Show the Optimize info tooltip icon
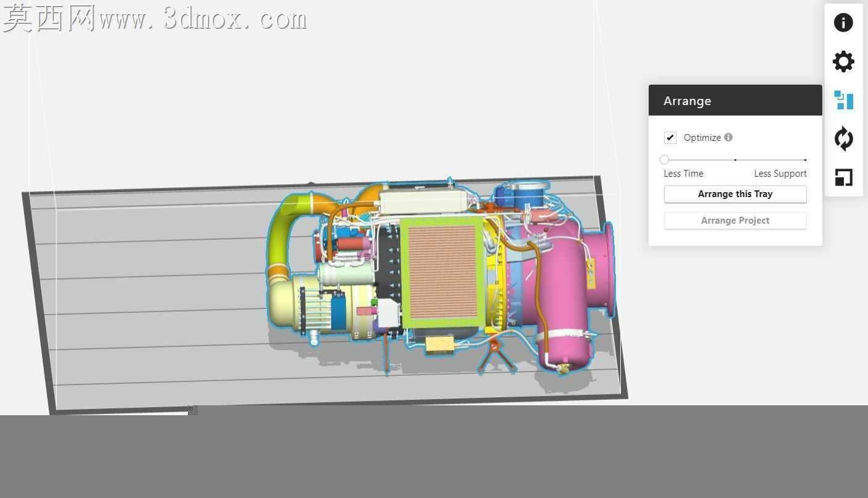The width and height of the screenshot is (868, 498). 728,137
